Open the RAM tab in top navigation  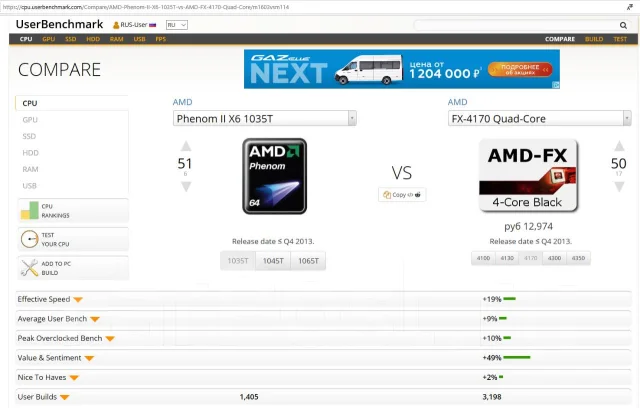[x=116, y=39]
